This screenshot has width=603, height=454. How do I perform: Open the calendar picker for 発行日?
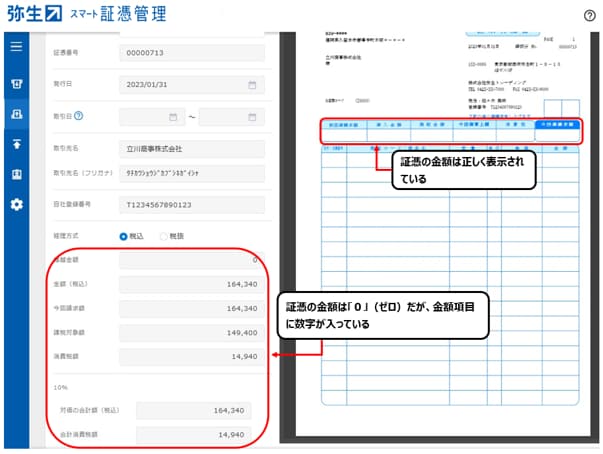[253, 85]
